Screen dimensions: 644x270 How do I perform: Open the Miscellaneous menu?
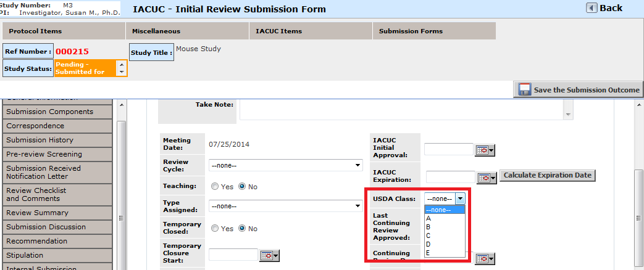[x=187, y=31]
